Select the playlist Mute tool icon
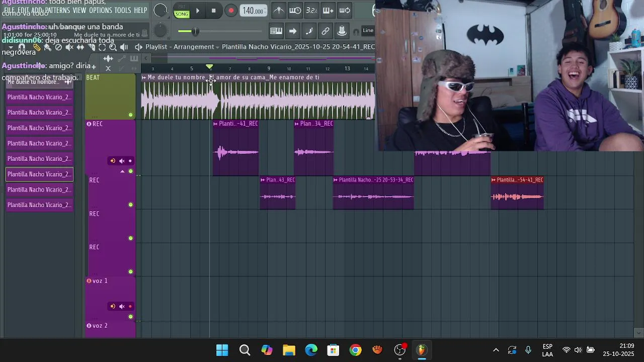The width and height of the screenshot is (644, 362). [x=69, y=47]
